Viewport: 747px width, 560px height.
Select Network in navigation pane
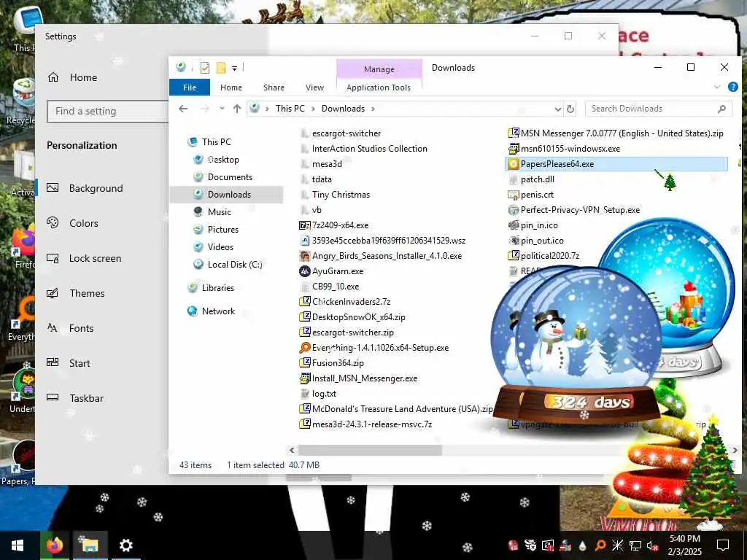(218, 311)
